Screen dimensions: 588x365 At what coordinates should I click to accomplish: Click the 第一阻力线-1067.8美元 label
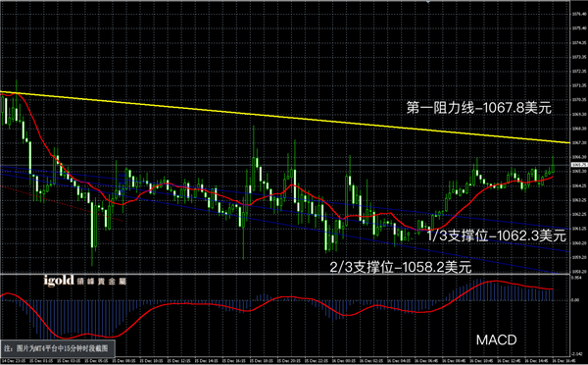tap(479, 108)
